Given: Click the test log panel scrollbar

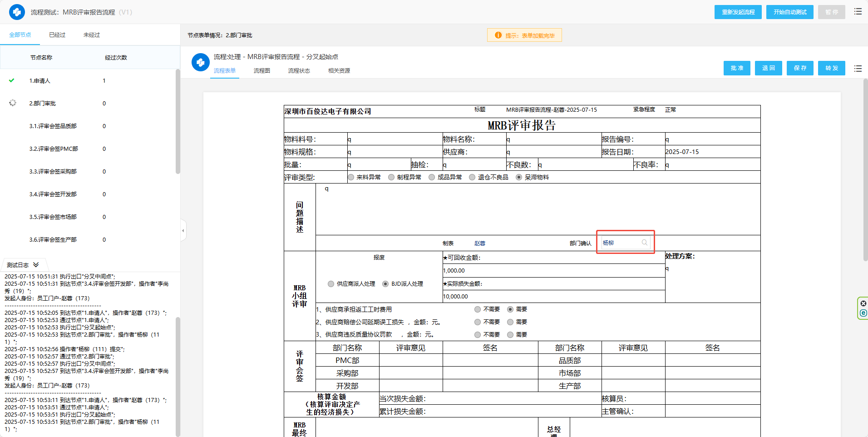Looking at the screenshot, I should point(178,377).
